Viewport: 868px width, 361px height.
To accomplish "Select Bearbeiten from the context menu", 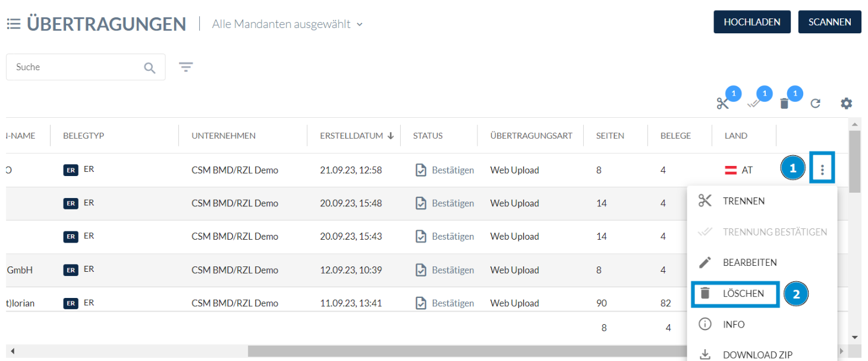I will (749, 263).
